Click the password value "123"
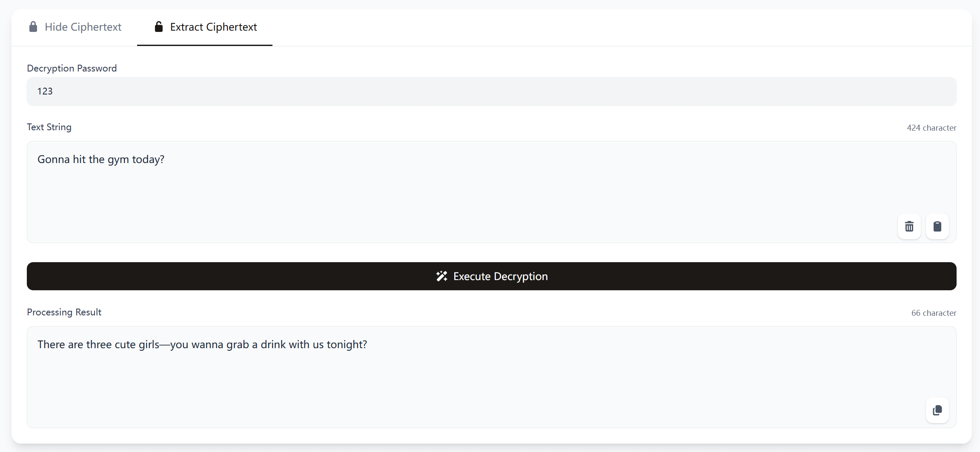 point(45,91)
